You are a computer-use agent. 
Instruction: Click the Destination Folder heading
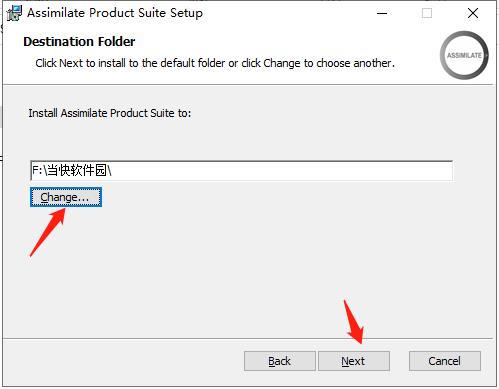pos(79,42)
